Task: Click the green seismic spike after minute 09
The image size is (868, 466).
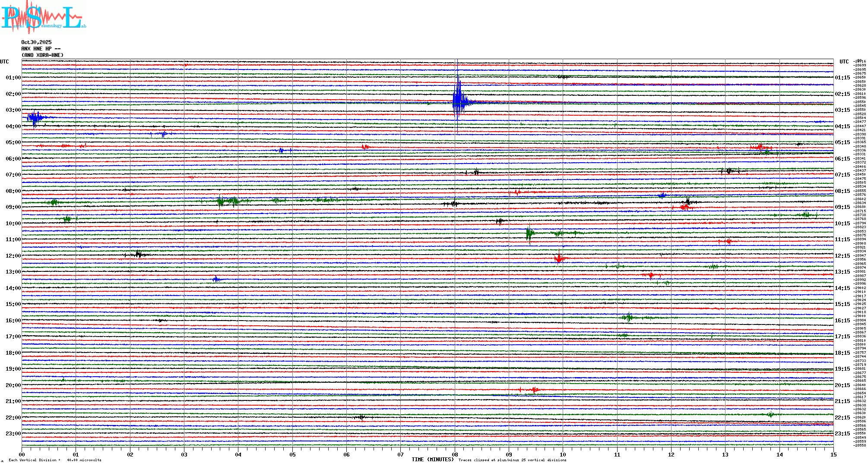Action: 529,233
